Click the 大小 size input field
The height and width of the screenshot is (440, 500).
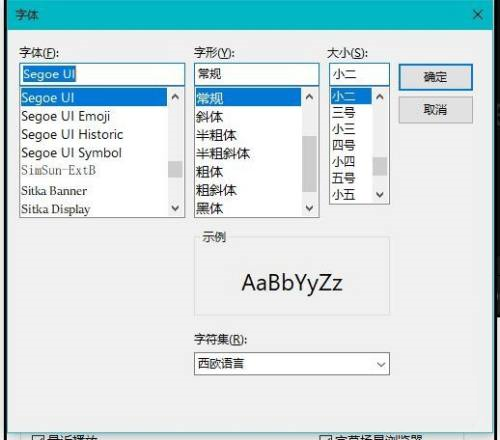359,74
